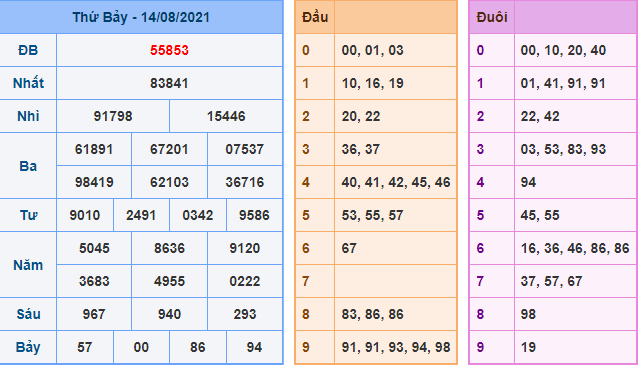
Task: Click fifth prize number 3683
Action: point(94,281)
